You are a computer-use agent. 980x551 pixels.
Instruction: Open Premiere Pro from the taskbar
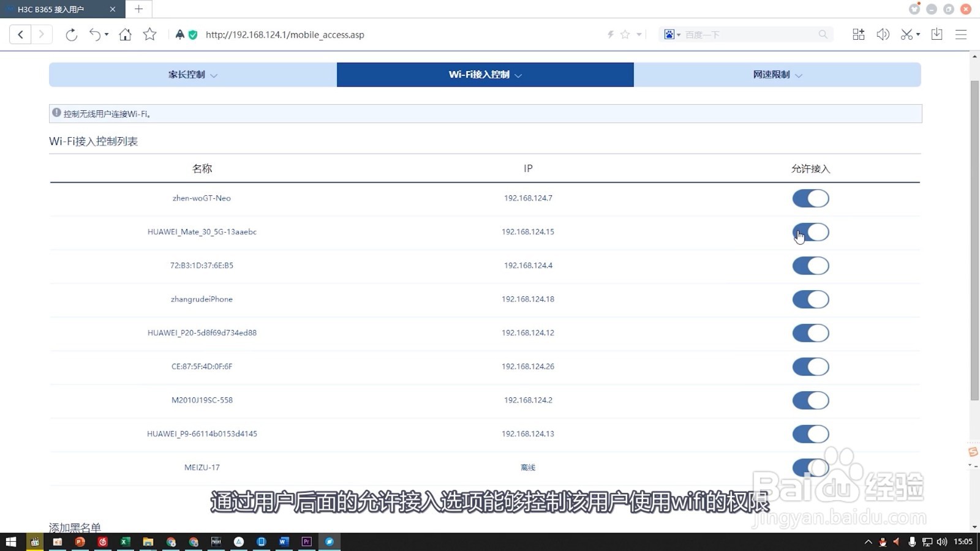(x=307, y=542)
